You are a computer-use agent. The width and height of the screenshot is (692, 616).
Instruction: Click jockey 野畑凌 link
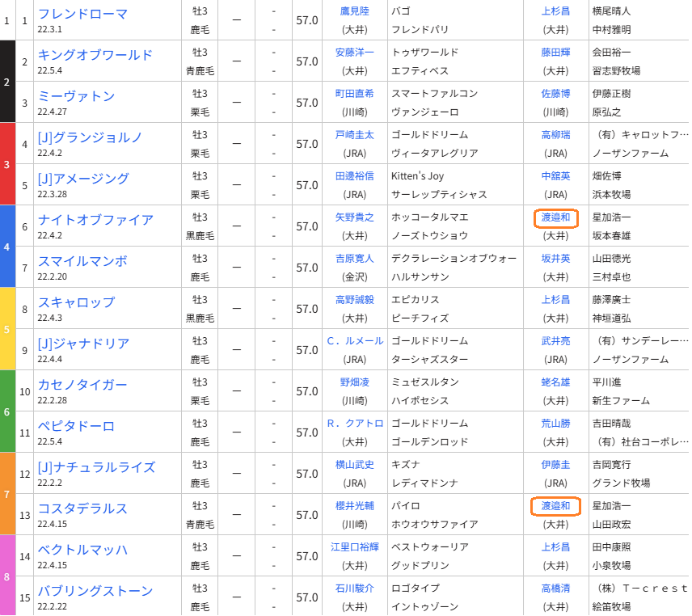[x=354, y=382]
